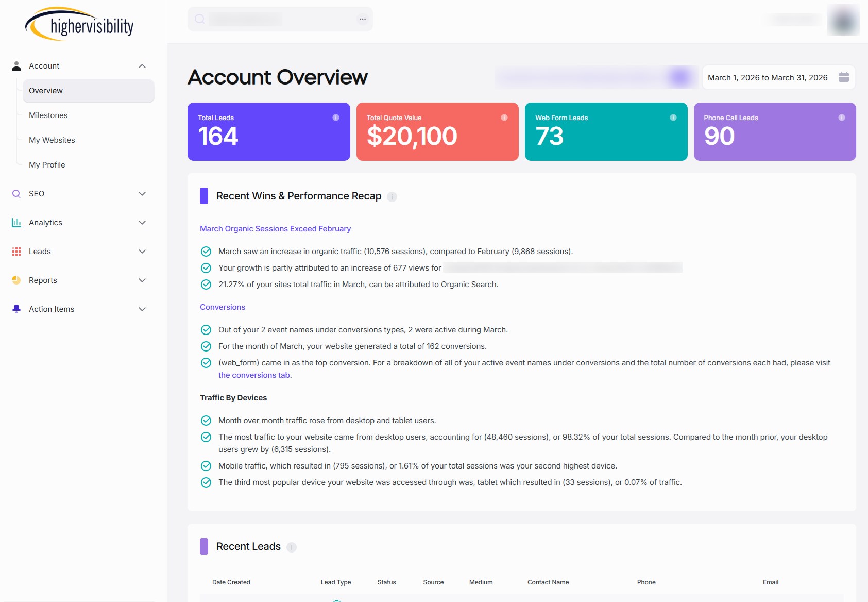
Task: Expand the Action Items section
Action: click(142, 309)
